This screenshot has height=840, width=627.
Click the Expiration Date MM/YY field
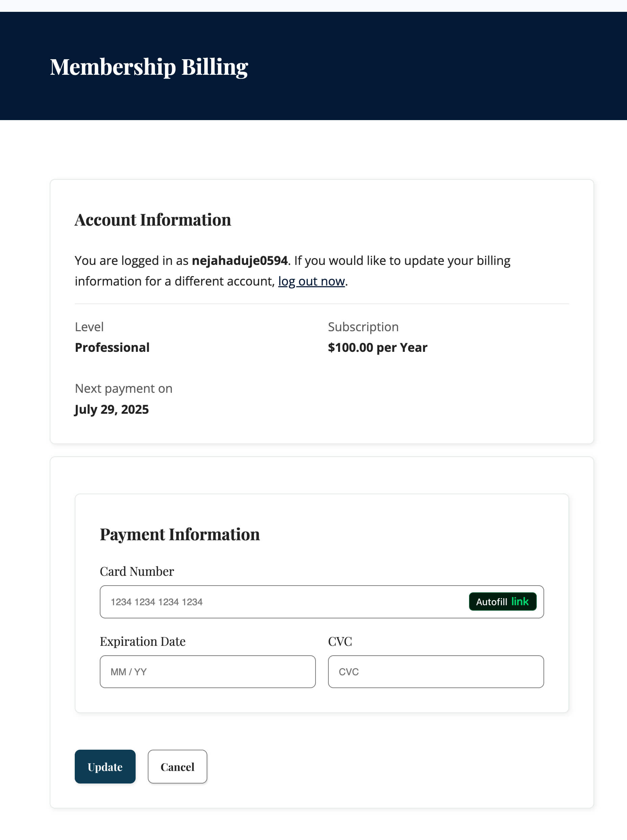tap(208, 672)
